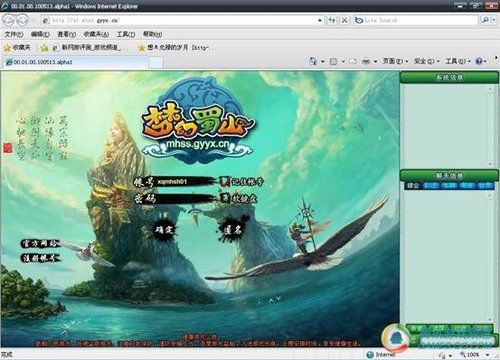This screenshot has height=360, width=500.
Task: Toggle the 软键盘 soft keyboard checkbox
Action: pos(225,198)
